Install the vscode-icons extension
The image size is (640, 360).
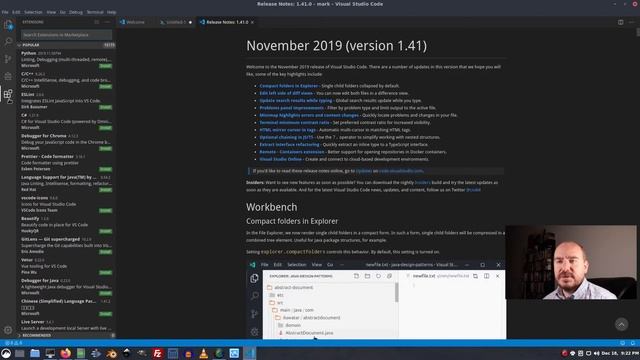(105, 211)
